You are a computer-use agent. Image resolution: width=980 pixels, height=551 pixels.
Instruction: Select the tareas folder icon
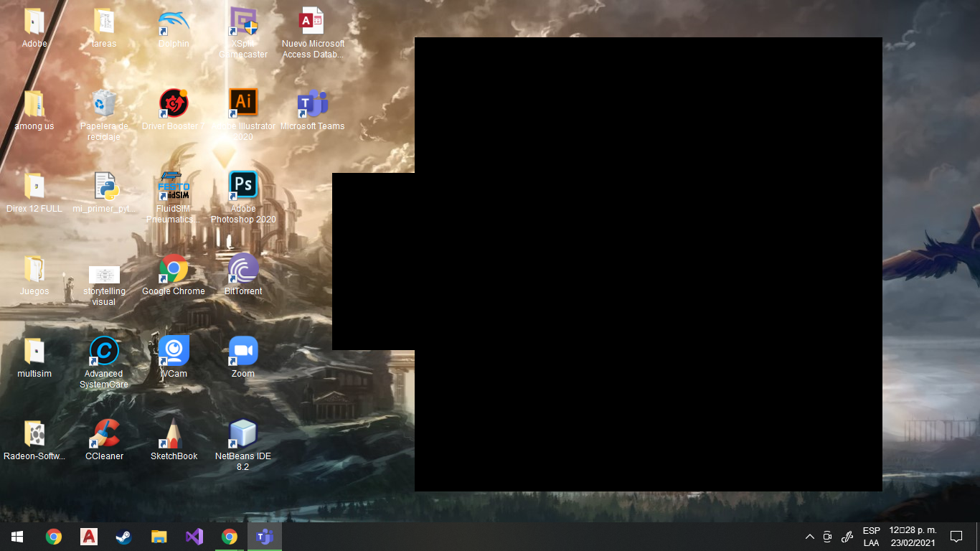point(104,29)
